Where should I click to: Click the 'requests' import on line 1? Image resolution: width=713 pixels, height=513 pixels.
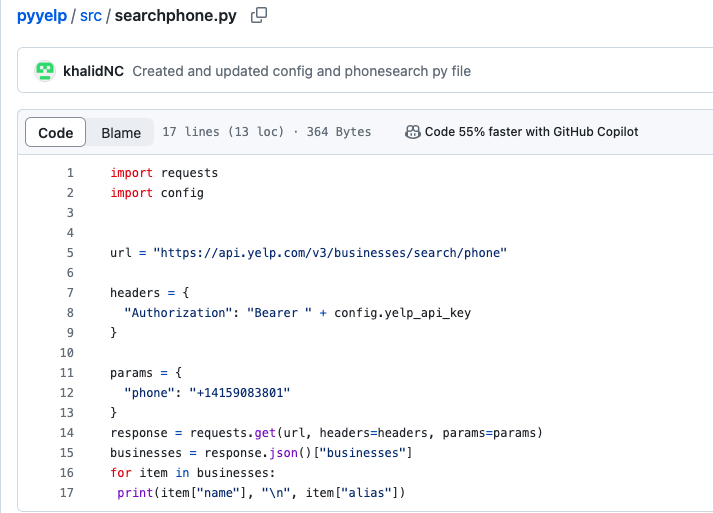(189, 173)
